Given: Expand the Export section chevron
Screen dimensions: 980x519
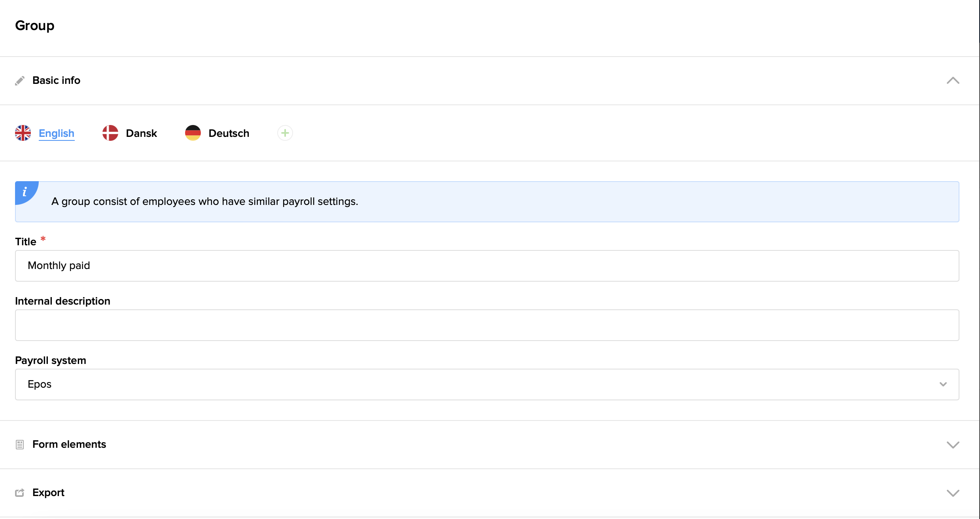Looking at the screenshot, I should pos(953,493).
